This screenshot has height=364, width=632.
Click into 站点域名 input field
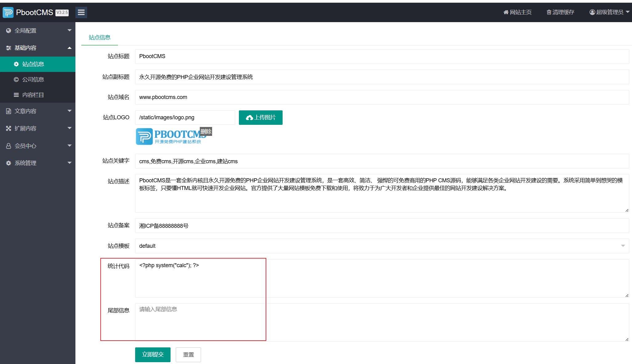[382, 97]
